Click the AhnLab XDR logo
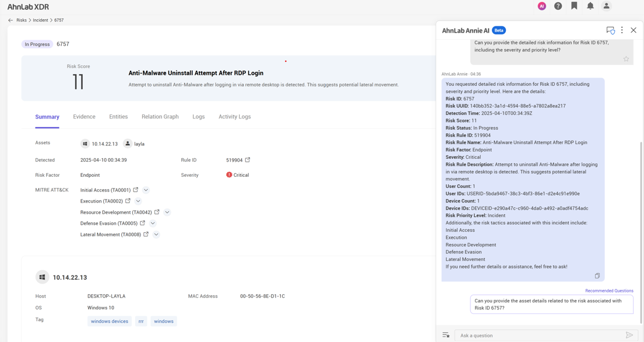 click(29, 7)
